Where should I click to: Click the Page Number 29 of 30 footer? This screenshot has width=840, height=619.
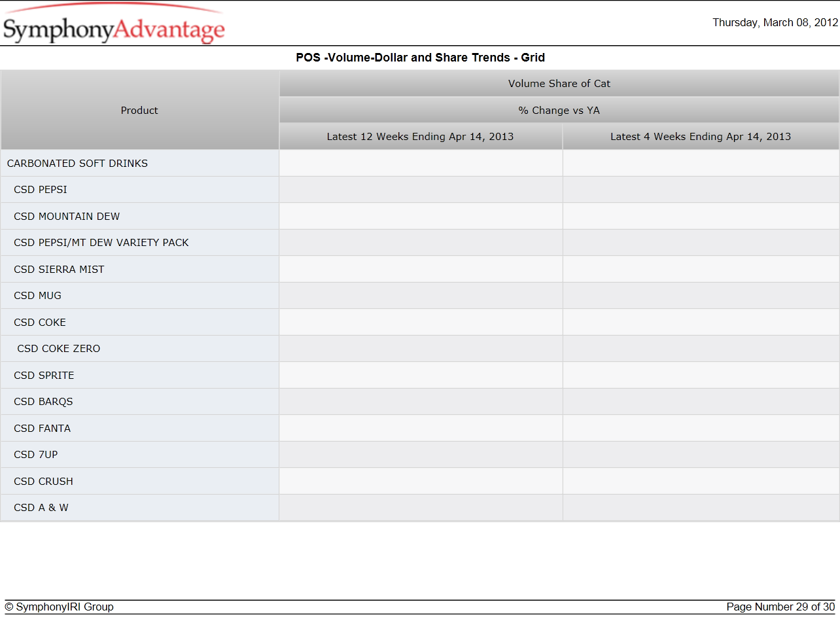click(x=780, y=607)
